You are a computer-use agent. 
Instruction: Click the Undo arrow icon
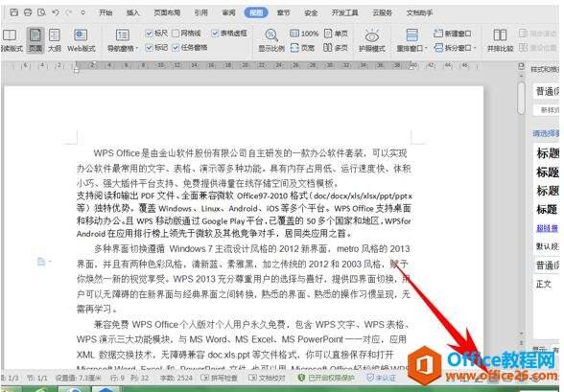[x=55, y=12]
